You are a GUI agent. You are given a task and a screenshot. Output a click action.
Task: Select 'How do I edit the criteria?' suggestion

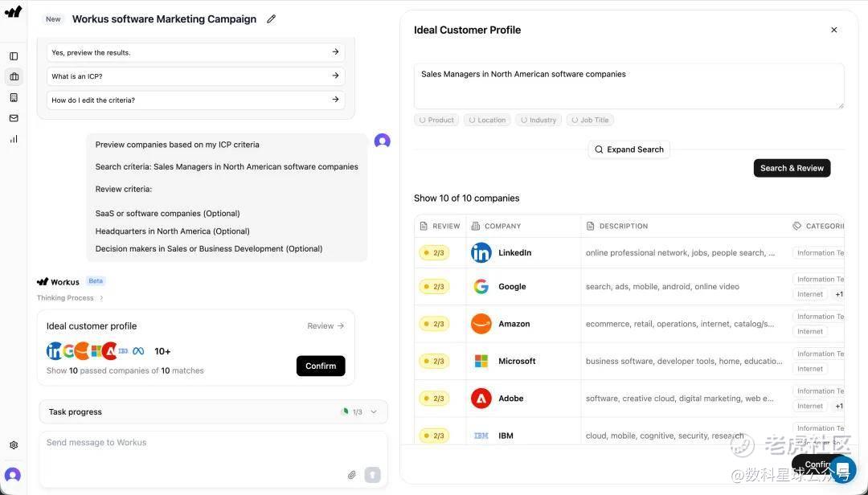point(195,100)
